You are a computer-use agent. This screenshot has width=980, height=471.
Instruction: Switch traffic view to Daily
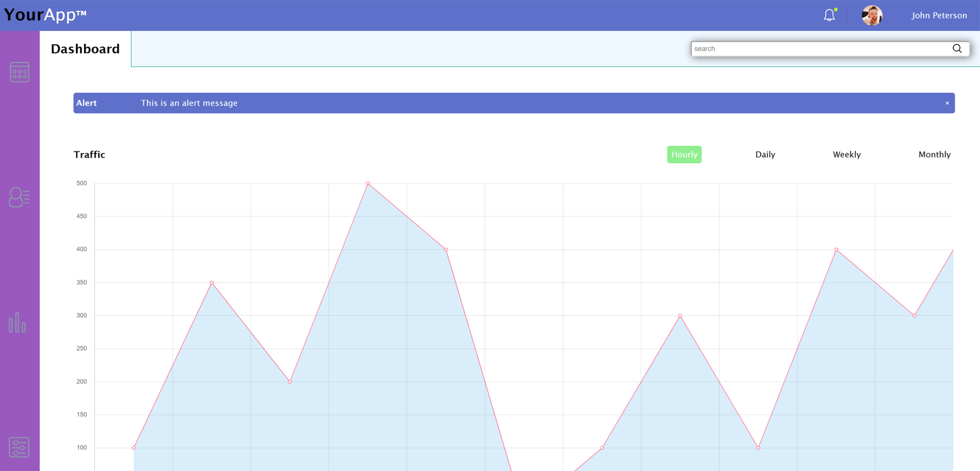point(765,154)
